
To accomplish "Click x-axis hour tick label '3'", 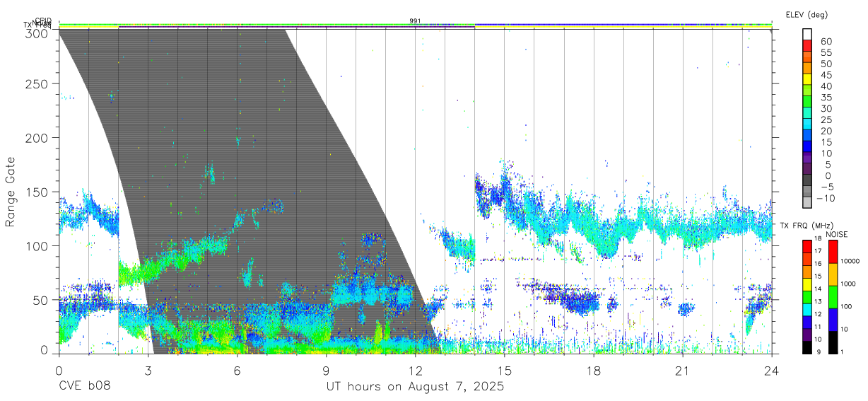I will tap(148, 371).
